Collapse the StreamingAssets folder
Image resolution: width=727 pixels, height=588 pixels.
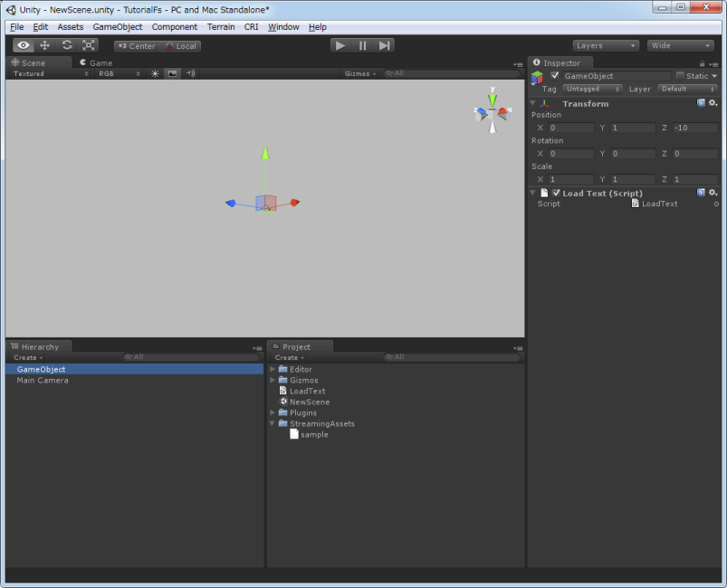pos(273,423)
